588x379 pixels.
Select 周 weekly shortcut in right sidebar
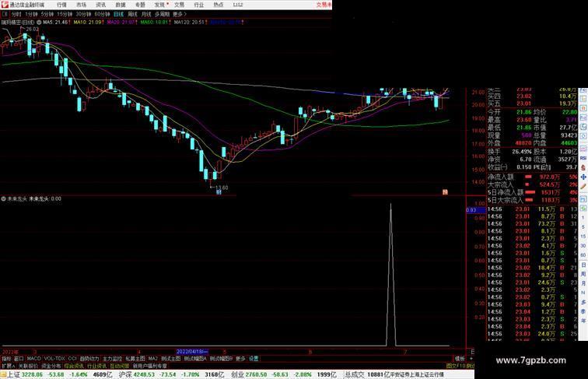(x=583, y=274)
